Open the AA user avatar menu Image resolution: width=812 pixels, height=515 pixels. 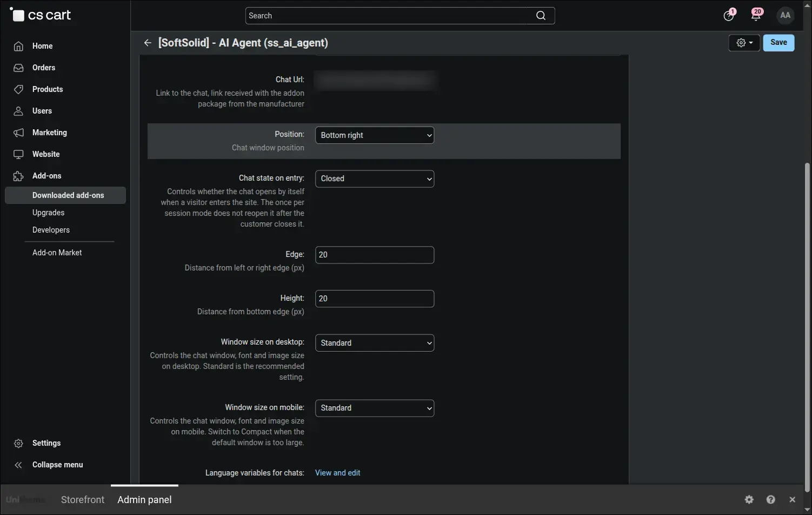786,15
